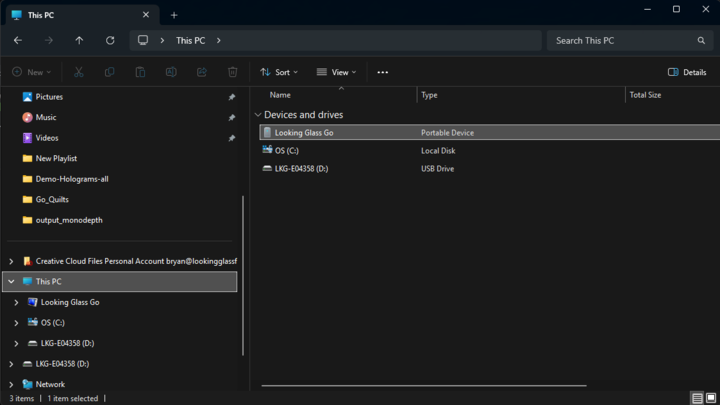Select This PC in navigation pane
This screenshot has height=405, width=720.
click(49, 282)
